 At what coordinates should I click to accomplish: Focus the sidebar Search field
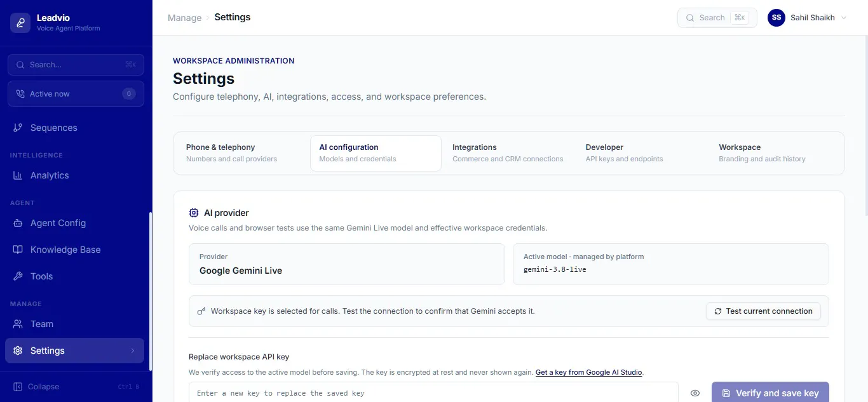[x=76, y=65]
